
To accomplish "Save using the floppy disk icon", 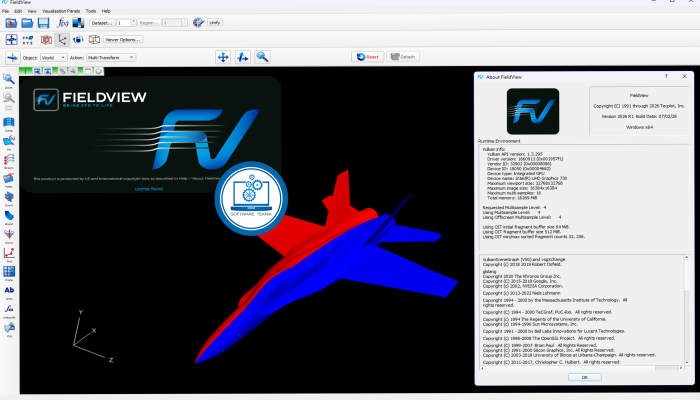I will pyautogui.click(x=43, y=23).
